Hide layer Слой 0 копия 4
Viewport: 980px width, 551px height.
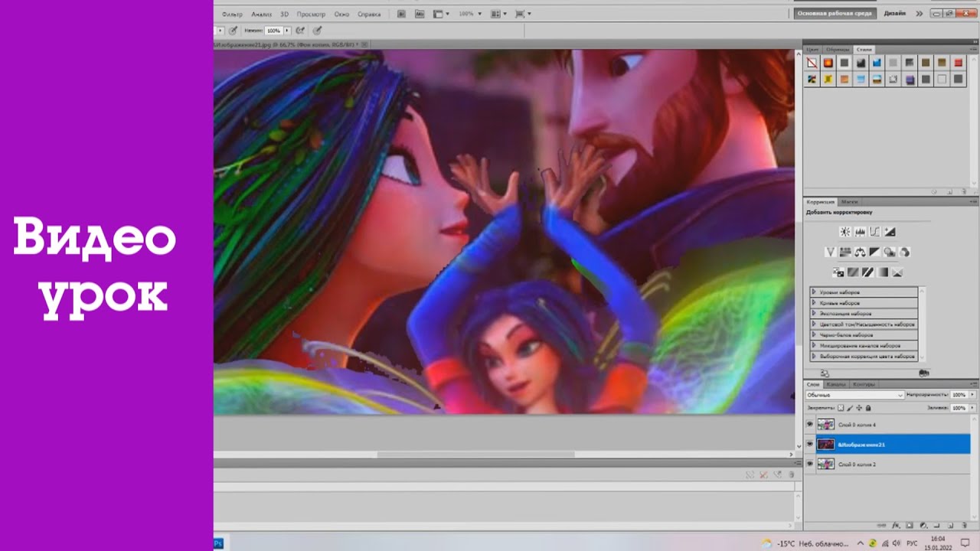click(810, 424)
